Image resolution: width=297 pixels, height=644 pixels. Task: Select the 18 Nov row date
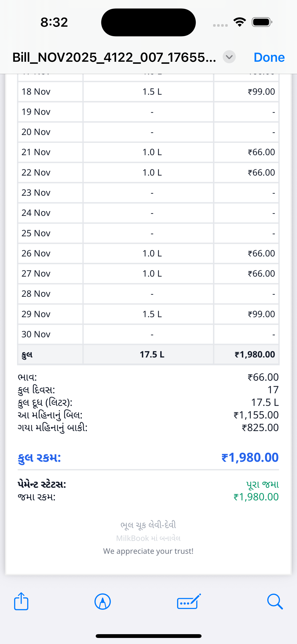coord(36,92)
